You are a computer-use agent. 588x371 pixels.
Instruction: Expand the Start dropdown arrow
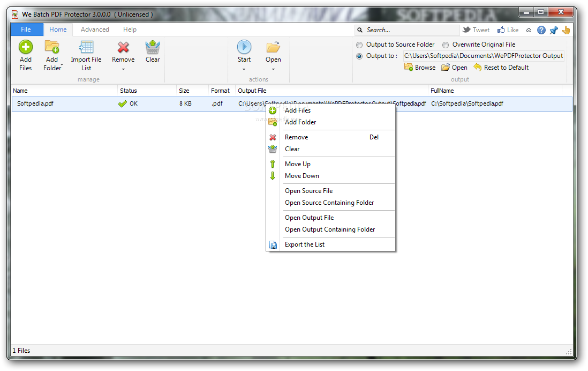click(x=244, y=70)
